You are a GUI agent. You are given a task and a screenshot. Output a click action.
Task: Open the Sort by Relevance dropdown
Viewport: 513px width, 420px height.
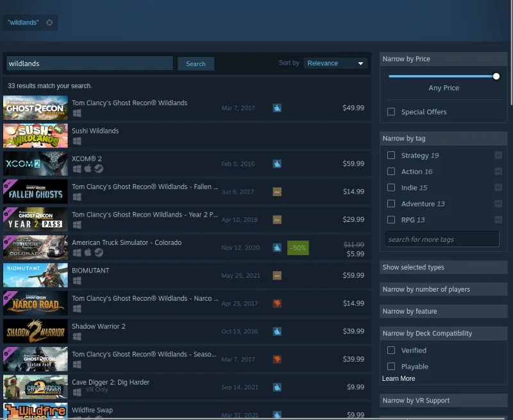tap(335, 63)
